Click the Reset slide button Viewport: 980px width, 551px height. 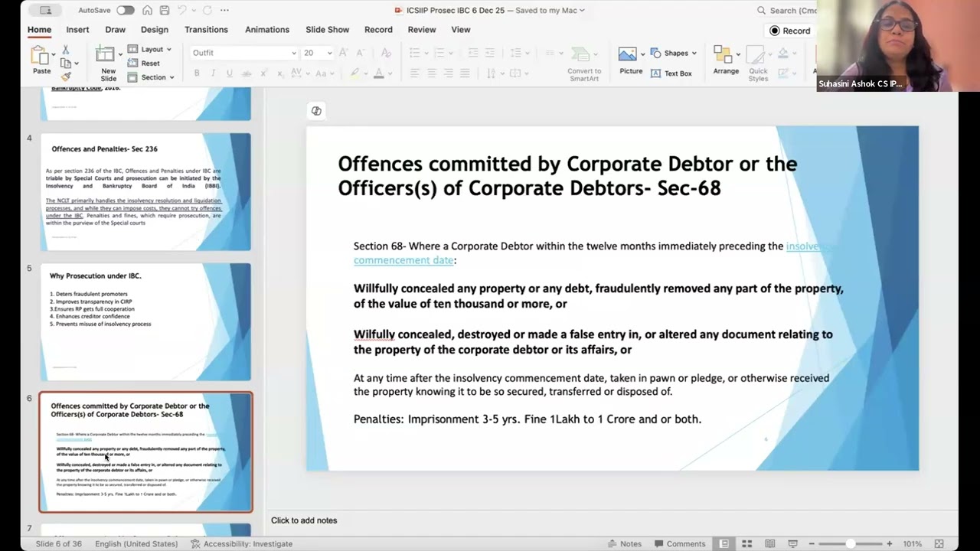point(144,64)
